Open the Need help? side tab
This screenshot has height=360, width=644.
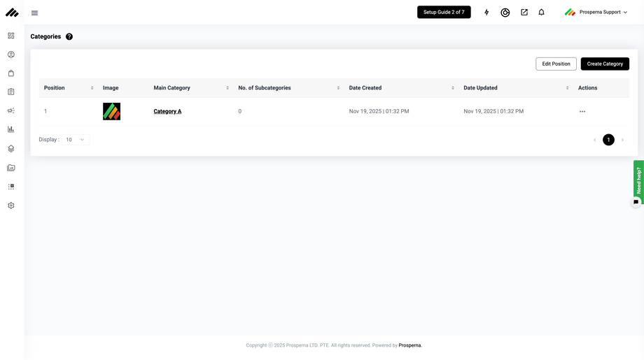[638, 180]
